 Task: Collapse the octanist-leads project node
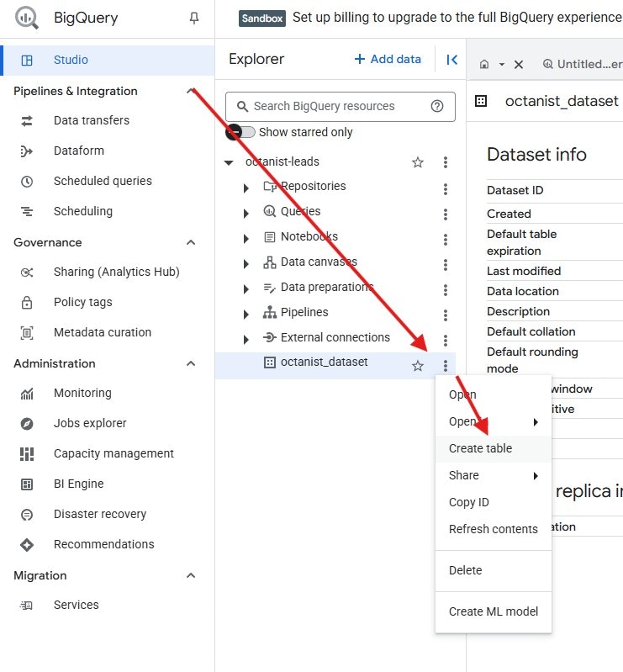[229, 163]
